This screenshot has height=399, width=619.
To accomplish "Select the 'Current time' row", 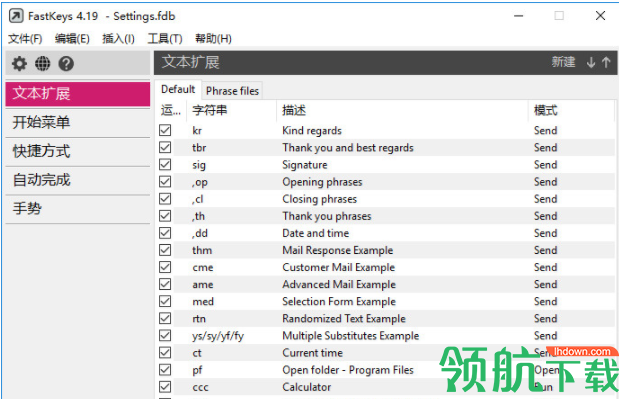I will [386, 352].
